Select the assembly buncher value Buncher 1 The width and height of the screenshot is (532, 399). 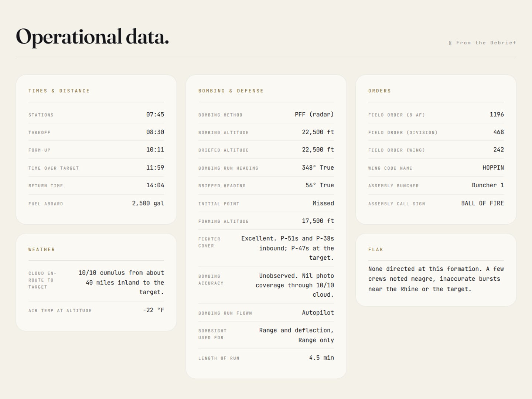[488, 185]
